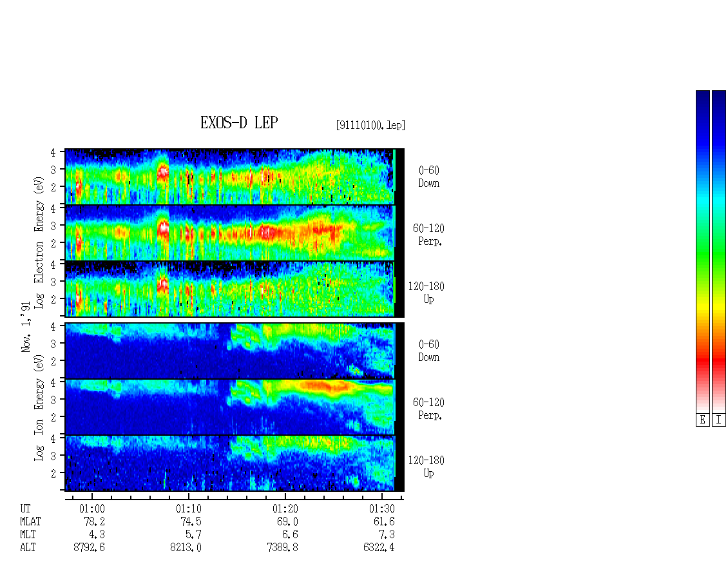This screenshot has width=728, height=564.
Task: Click the electron panel's 120-180 Up label
Action: [426, 293]
